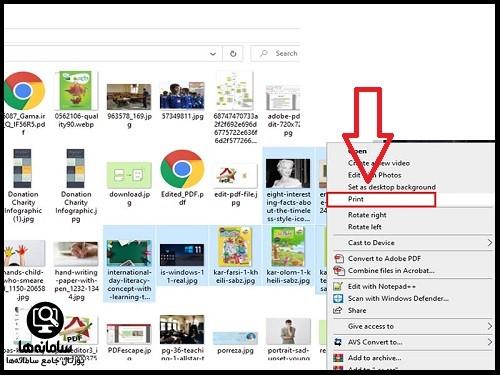
Task: Select the is-windows-11-real.jpg thumbnail
Action: click(182, 255)
